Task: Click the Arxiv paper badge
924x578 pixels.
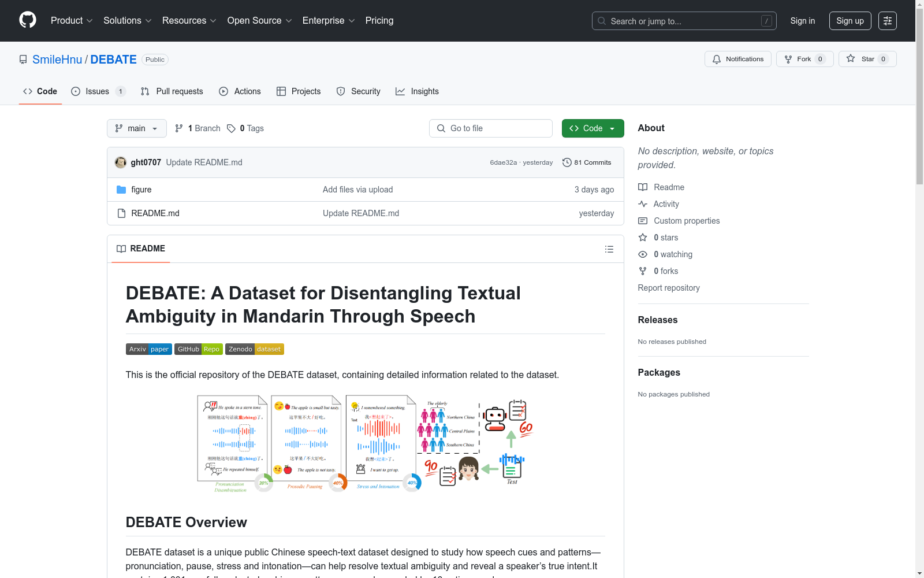Action: (x=149, y=349)
